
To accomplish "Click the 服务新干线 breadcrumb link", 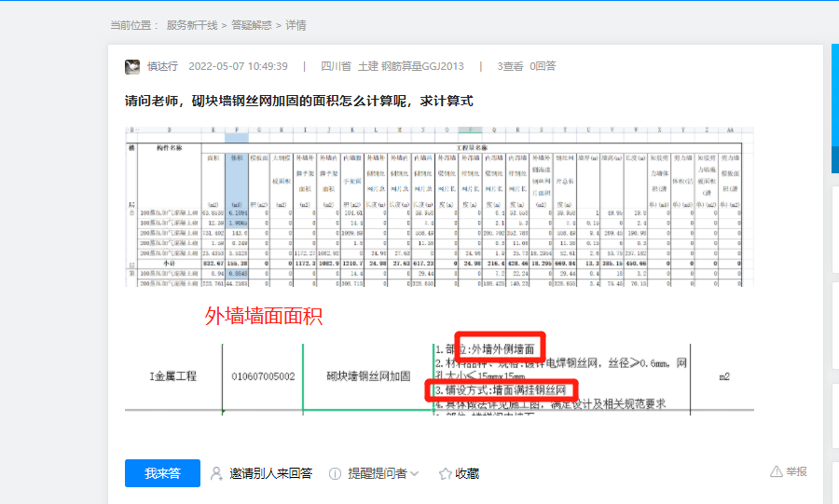I will pos(191,25).
